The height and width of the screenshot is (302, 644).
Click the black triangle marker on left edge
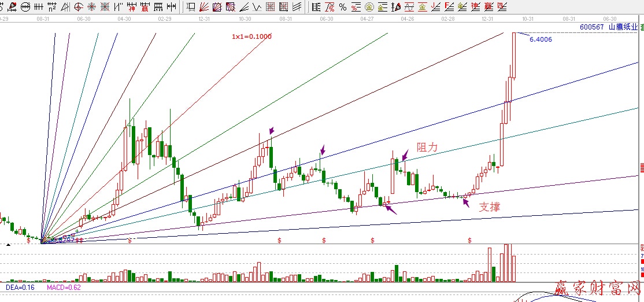(8, 246)
